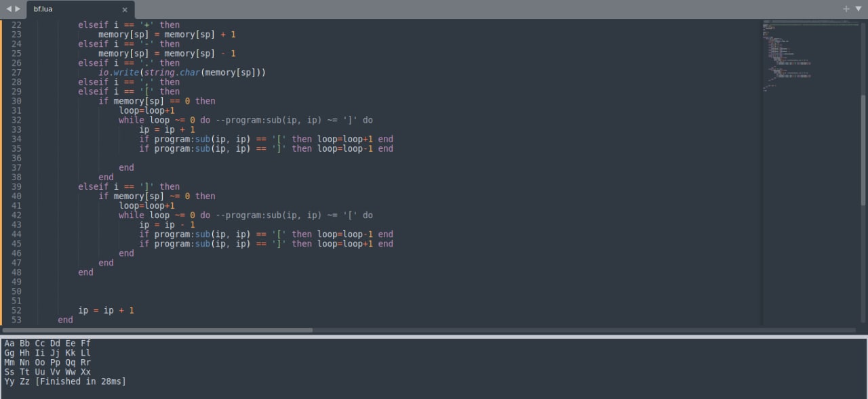Go to next tab with right arrow

point(18,9)
